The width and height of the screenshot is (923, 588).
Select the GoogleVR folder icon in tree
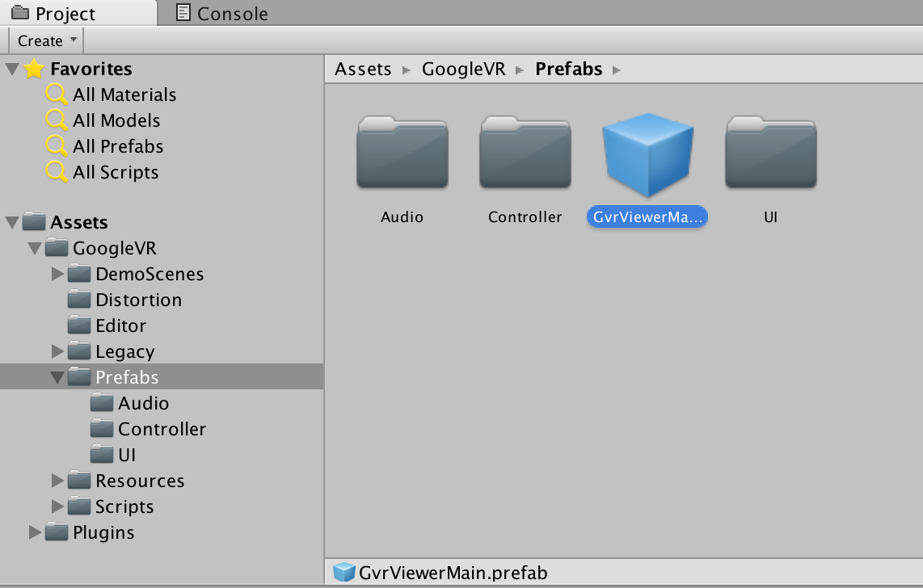tap(57, 247)
